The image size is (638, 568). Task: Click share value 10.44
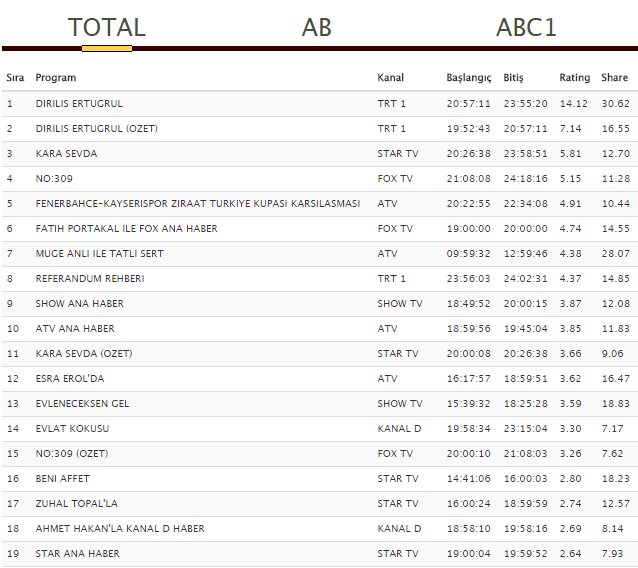pyautogui.click(x=616, y=203)
